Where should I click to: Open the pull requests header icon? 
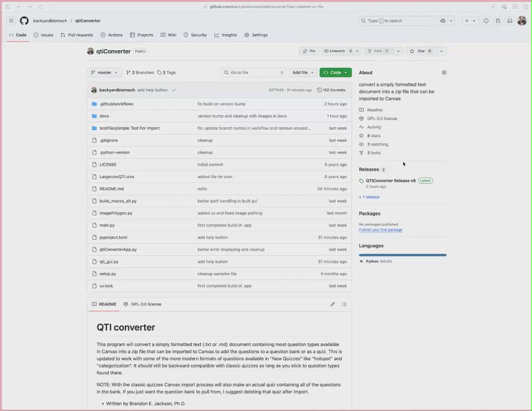coord(498,21)
